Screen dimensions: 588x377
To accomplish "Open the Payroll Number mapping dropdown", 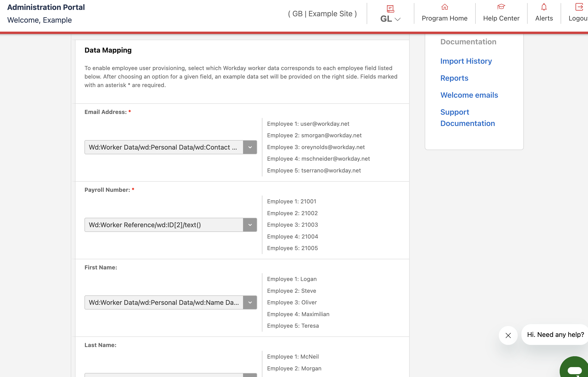I will (171, 225).
